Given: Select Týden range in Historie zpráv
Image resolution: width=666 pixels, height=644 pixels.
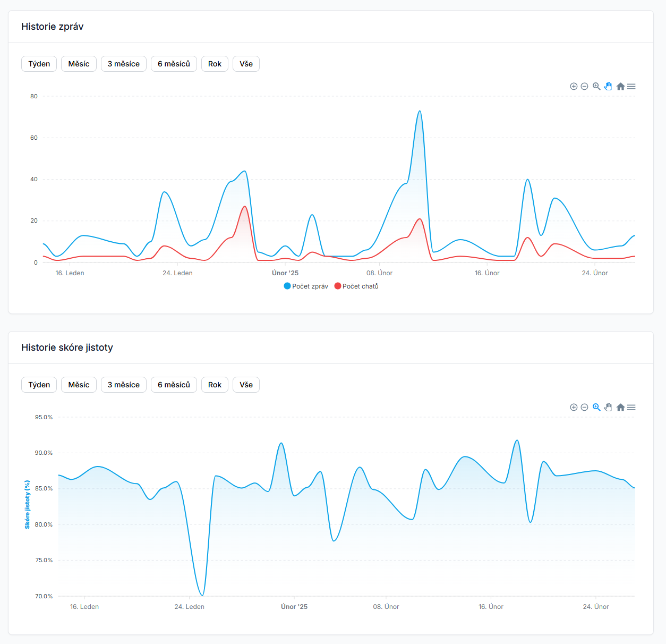Looking at the screenshot, I should point(39,64).
